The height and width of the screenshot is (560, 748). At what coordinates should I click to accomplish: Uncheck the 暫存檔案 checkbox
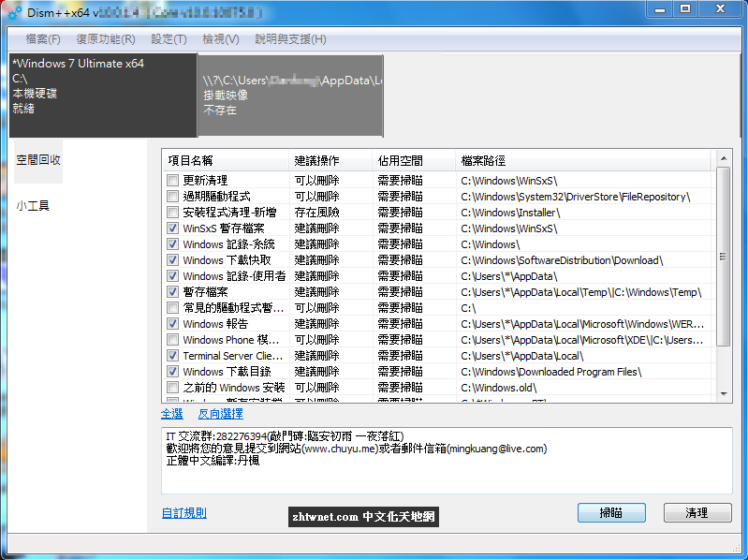click(172, 292)
